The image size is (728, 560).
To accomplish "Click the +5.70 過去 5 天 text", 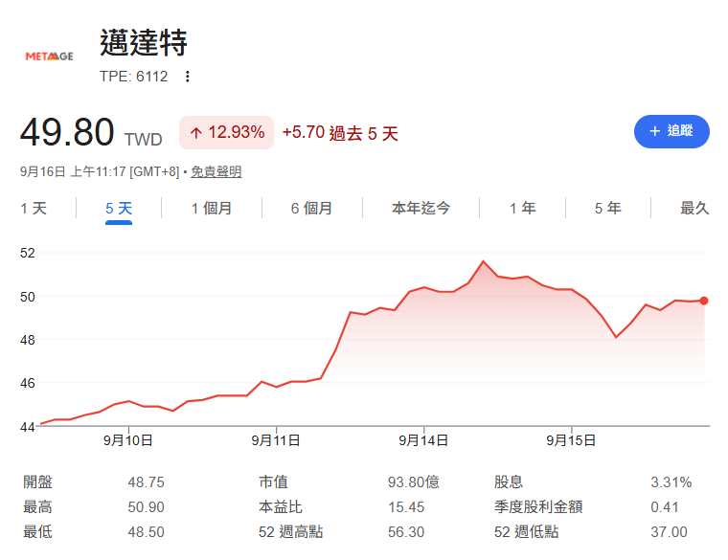I will pos(340,133).
